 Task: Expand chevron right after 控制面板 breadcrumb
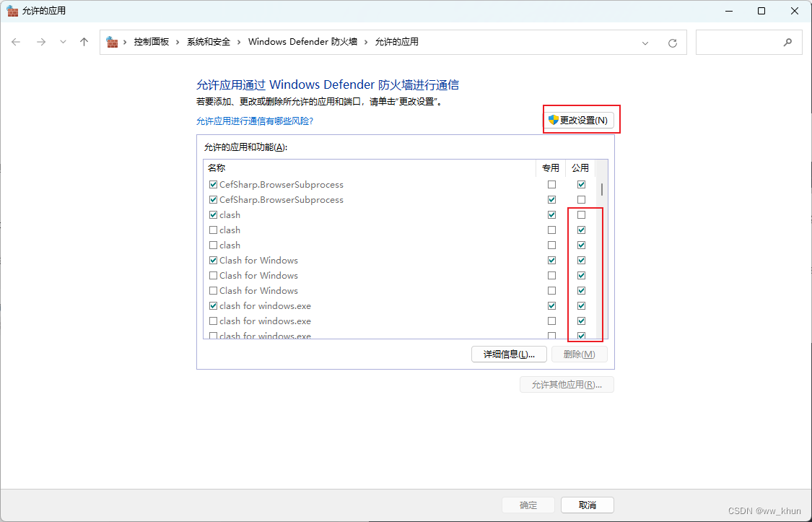point(178,42)
